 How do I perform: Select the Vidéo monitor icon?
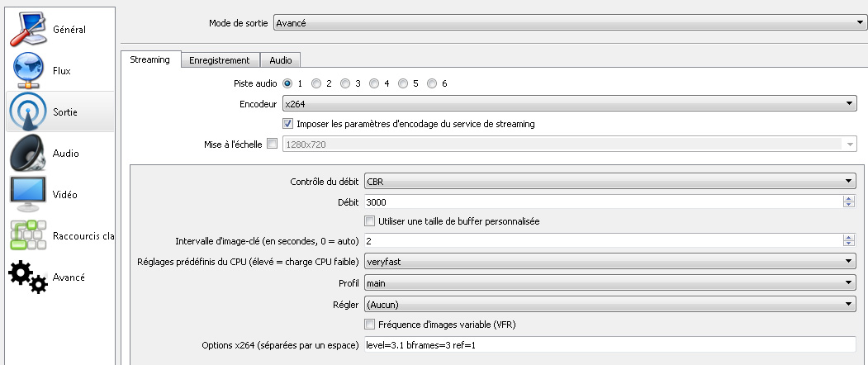(28, 194)
